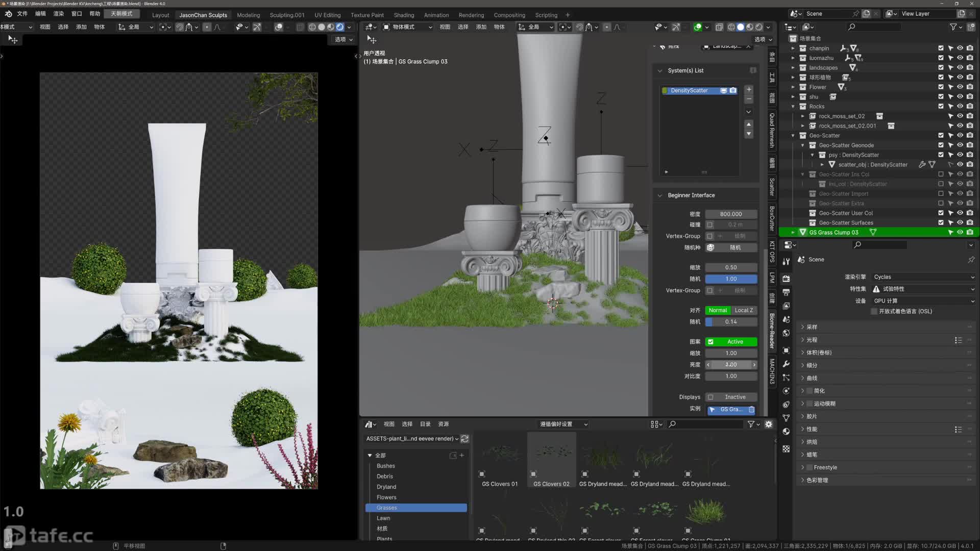Image resolution: width=980 pixels, height=551 pixels.
Task: Open the Modifiers wrench properties tab
Action: pyautogui.click(x=786, y=364)
